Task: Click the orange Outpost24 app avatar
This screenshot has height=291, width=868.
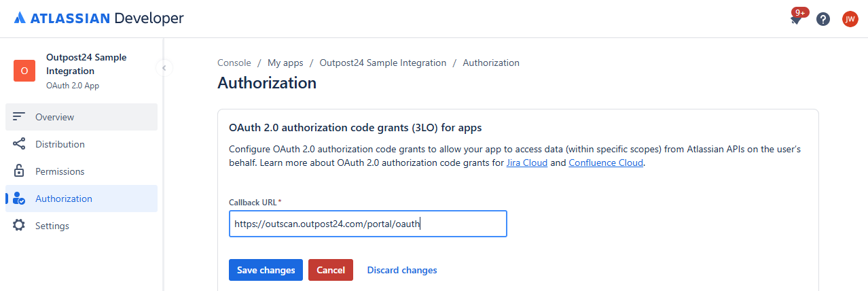Action: pyautogui.click(x=24, y=71)
